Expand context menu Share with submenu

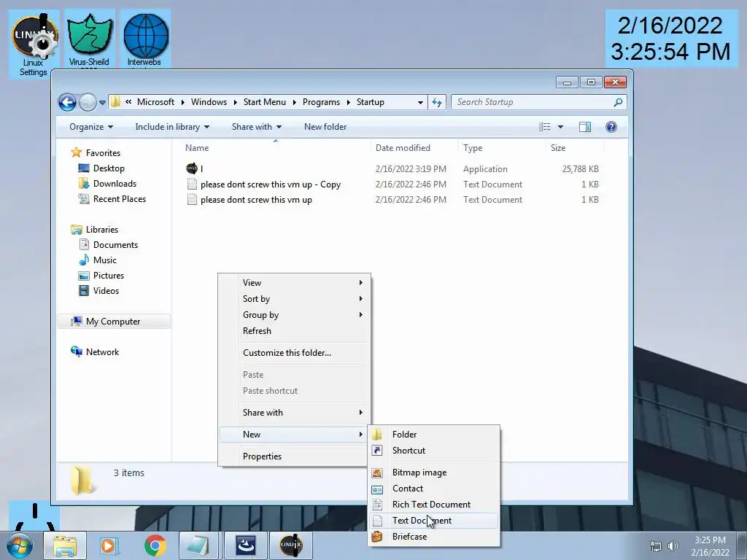(x=294, y=413)
